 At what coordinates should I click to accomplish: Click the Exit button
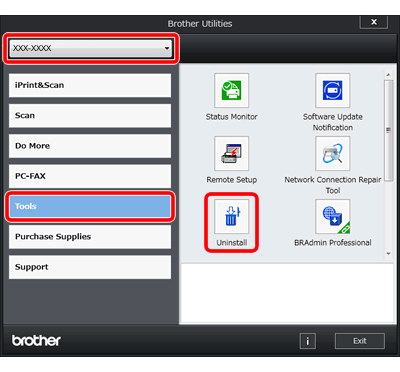tap(360, 341)
